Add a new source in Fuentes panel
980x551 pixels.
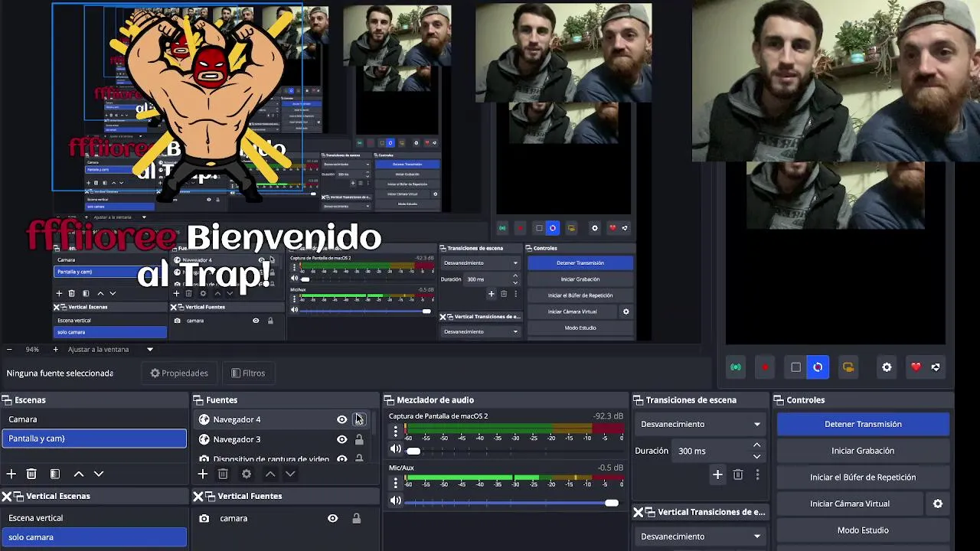tap(202, 474)
